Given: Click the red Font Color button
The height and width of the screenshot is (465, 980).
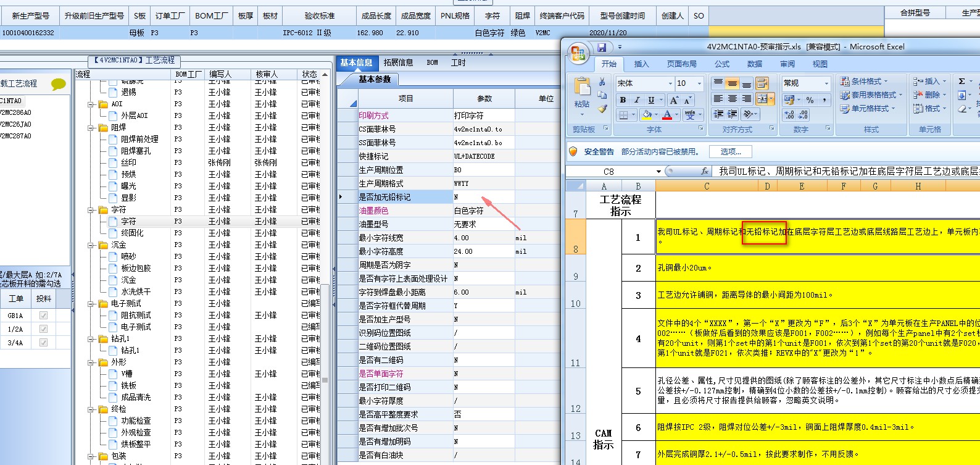Looking at the screenshot, I should (666, 115).
